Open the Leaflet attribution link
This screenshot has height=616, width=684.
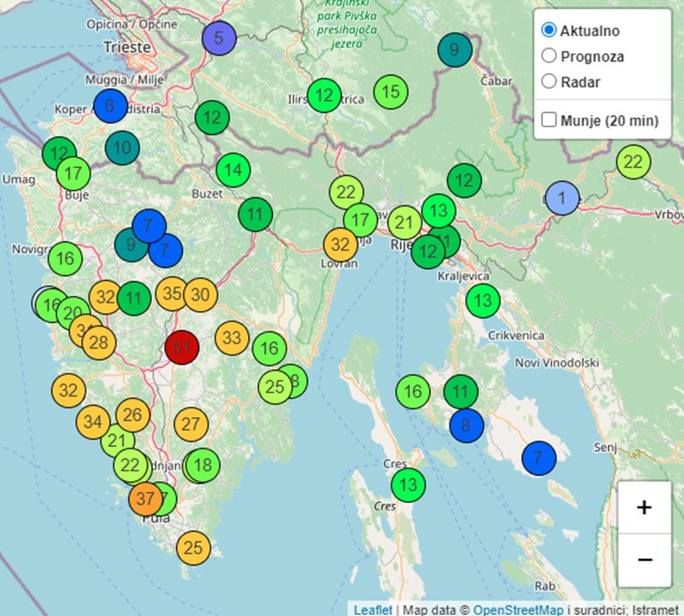pyautogui.click(x=373, y=609)
